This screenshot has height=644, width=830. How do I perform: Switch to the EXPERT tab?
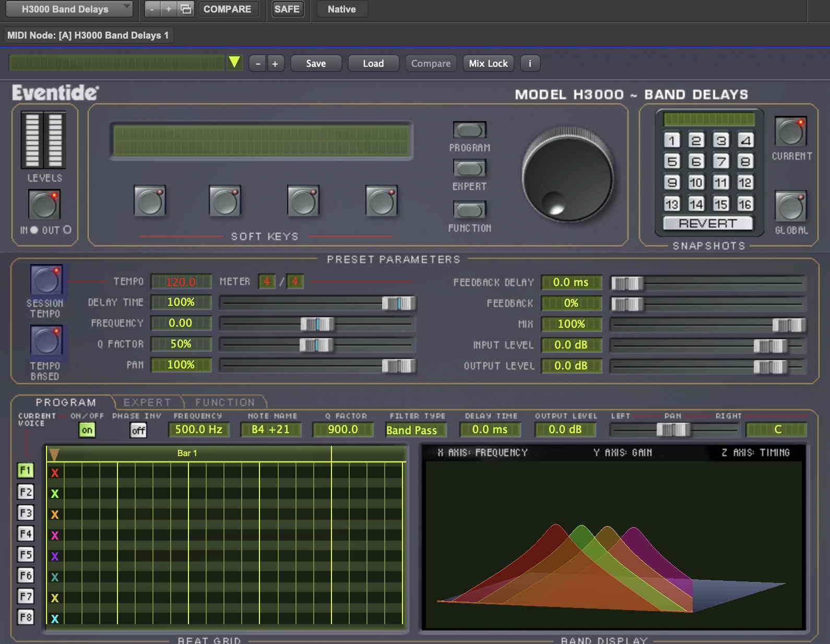click(x=147, y=402)
